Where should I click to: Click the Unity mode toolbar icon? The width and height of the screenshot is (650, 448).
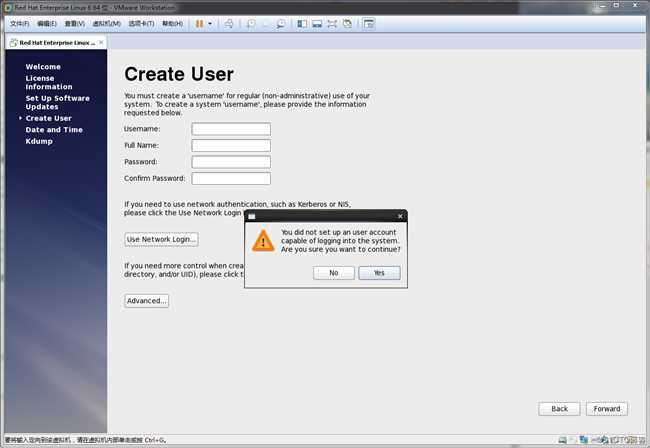(x=347, y=24)
